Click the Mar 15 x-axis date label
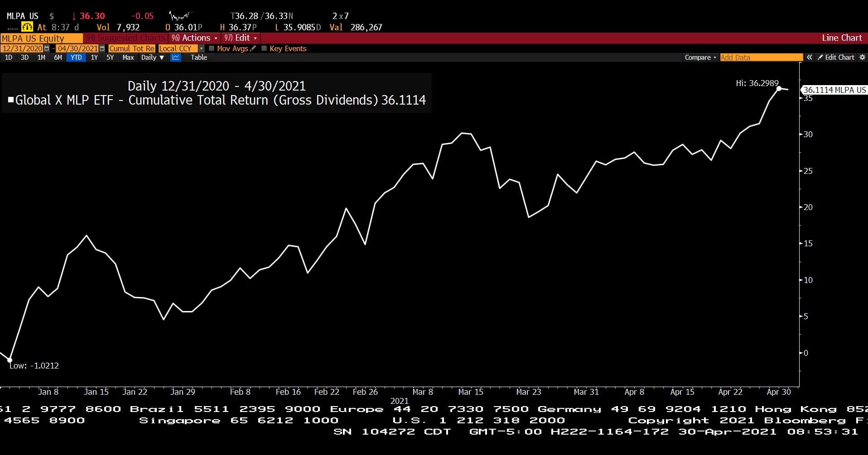Screen dimensions: 868x455 [x=471, y=392]
